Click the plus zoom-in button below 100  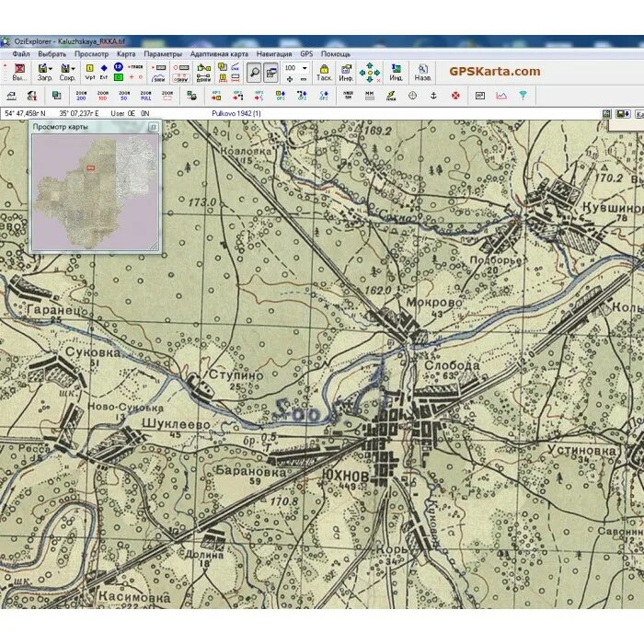290,79
